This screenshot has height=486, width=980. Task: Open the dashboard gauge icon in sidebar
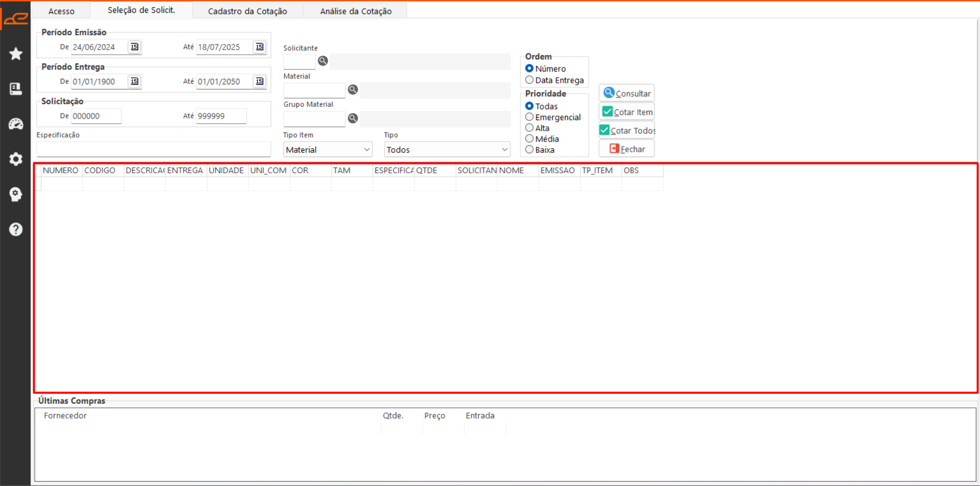16,124
